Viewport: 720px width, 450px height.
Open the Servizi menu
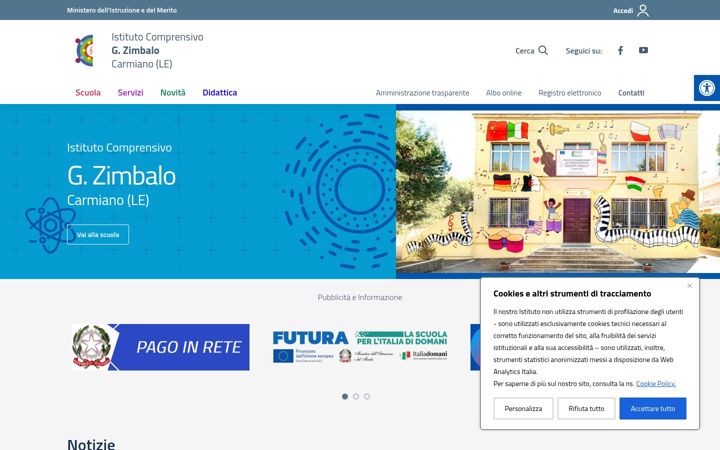(130, 93)
